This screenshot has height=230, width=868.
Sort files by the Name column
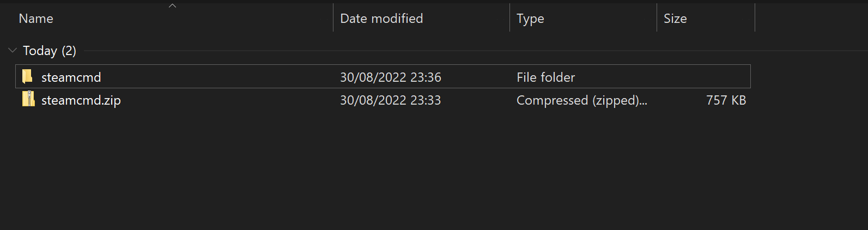pos(36,19)
